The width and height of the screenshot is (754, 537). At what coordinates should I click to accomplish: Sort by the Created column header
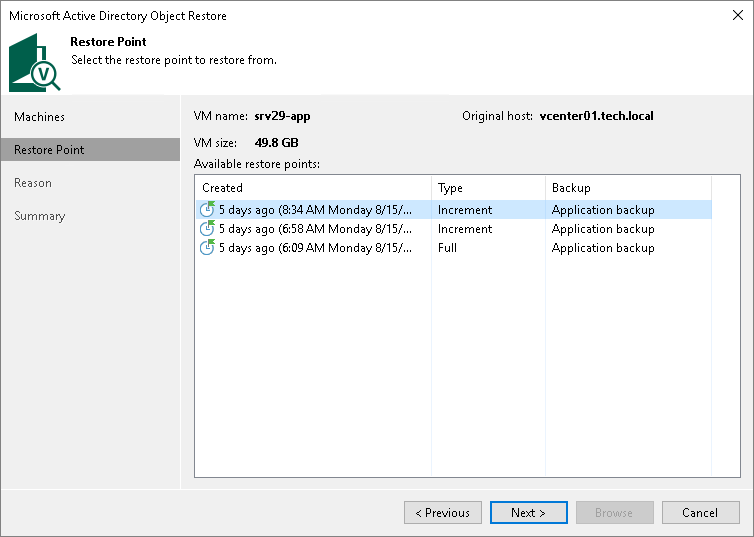pos(314,187)
